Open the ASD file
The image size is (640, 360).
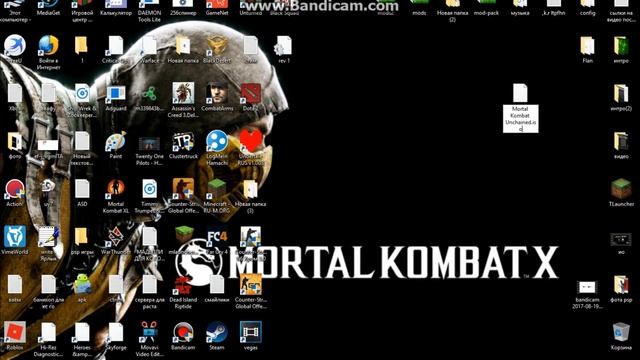click(82, 189)
